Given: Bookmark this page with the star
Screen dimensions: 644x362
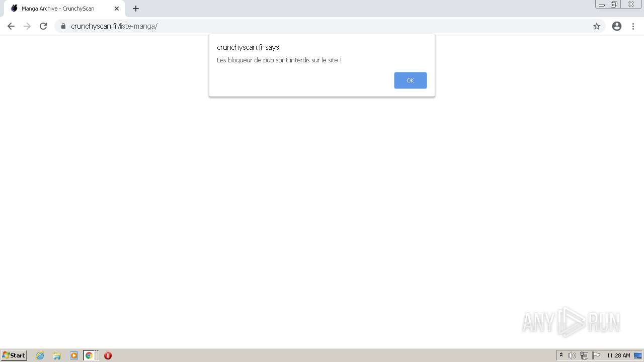Looking at the screenshot, I should [597, 26].
